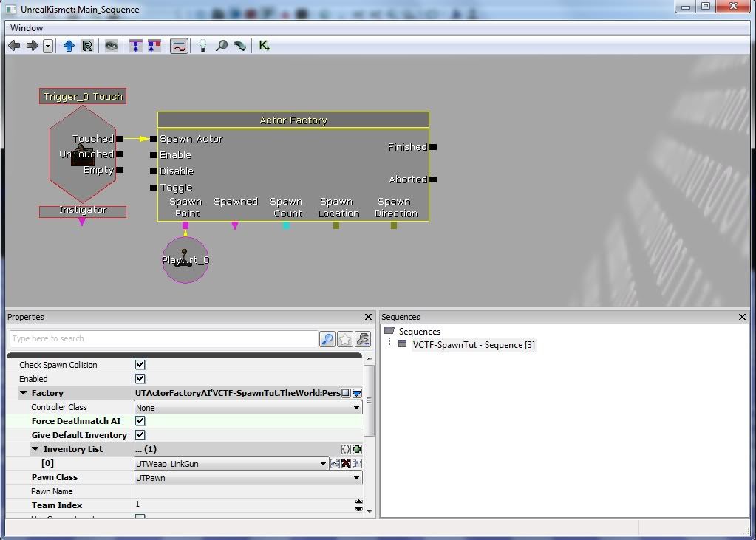Toggle the curved links toolbar button
The image size is (756, 540).
(179, 46)
